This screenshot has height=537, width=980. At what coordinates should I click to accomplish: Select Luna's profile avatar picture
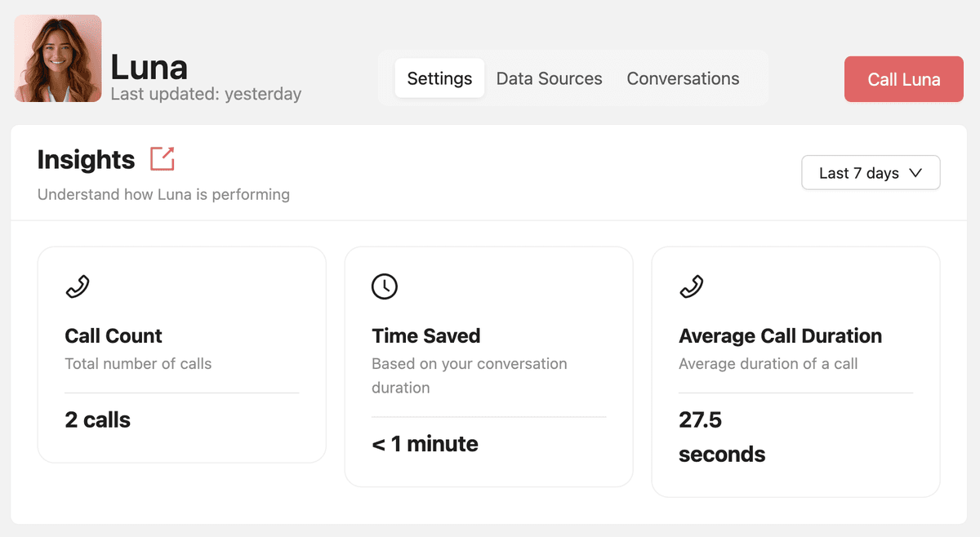[57, 58]
